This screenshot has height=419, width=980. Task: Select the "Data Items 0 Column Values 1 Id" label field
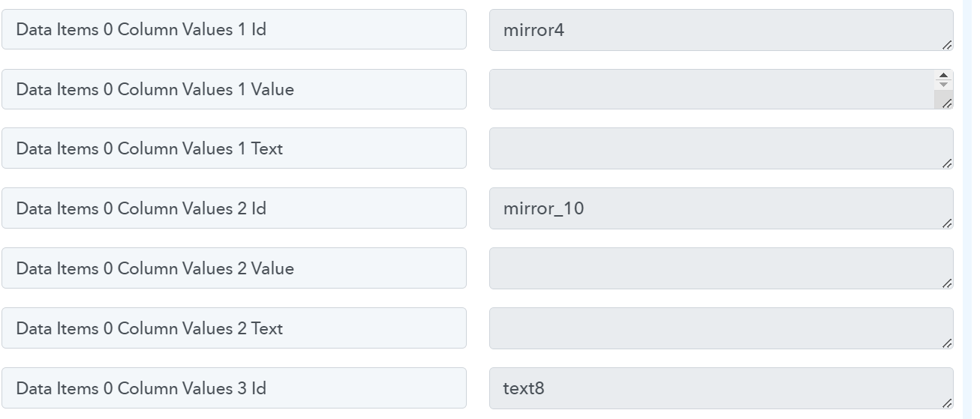click(x=233, y=30)
